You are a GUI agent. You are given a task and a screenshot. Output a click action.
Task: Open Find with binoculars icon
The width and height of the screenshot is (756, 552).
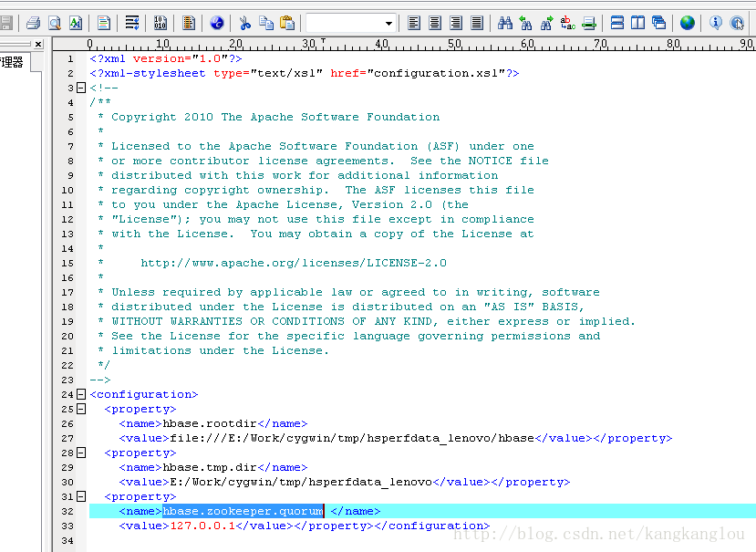505,23
